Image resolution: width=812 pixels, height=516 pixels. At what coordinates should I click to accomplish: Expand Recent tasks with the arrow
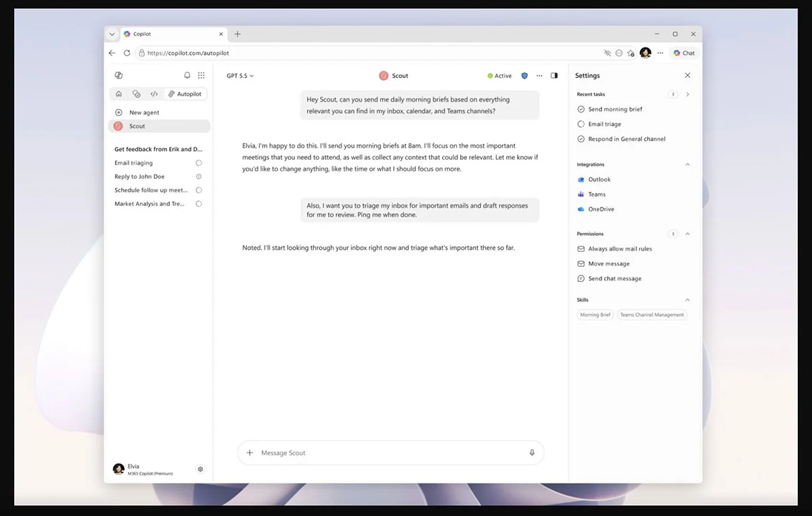(x=687, y=94)
